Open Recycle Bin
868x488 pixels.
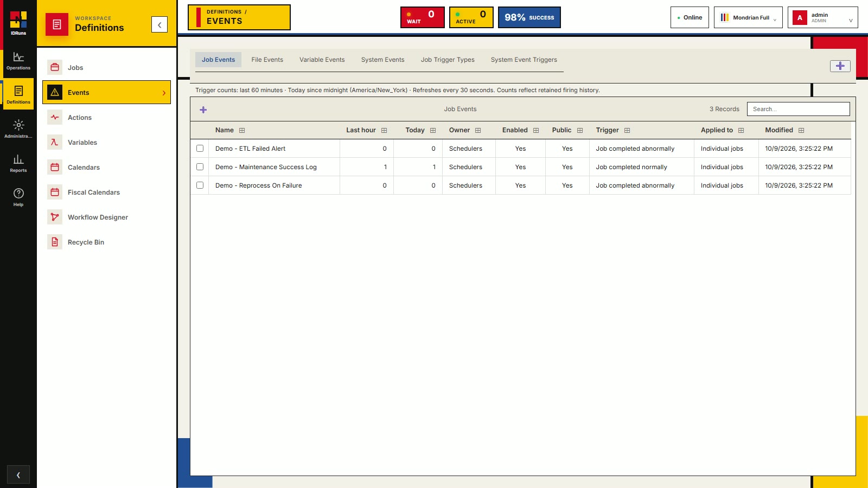[106, 242]
